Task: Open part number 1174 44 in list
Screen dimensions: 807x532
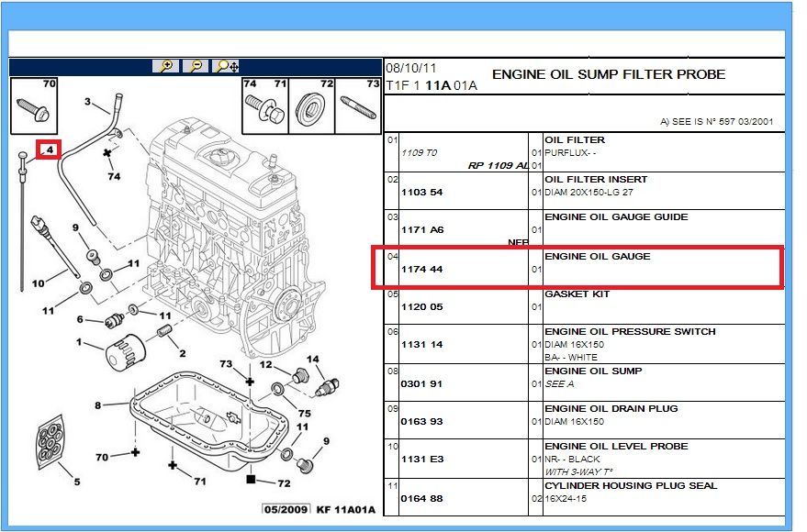Action: pyautogui.click(x=421, y=269)
